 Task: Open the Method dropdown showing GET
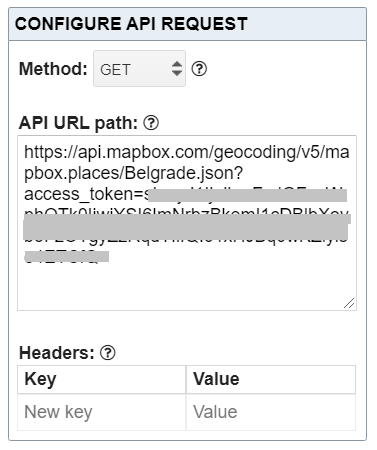(139, 69)
